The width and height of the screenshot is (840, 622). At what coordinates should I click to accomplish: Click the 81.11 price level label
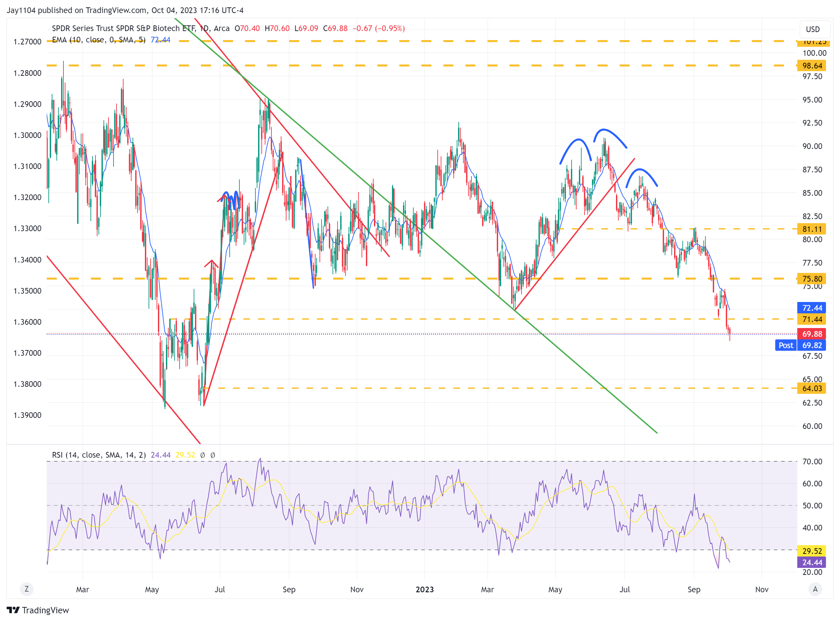click(811, 229)
